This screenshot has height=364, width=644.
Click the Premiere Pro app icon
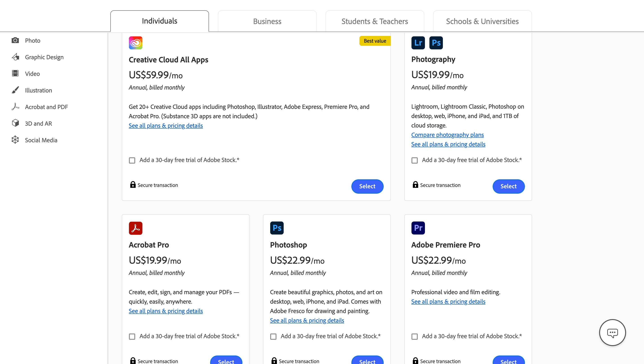click(x=418, y=228)
